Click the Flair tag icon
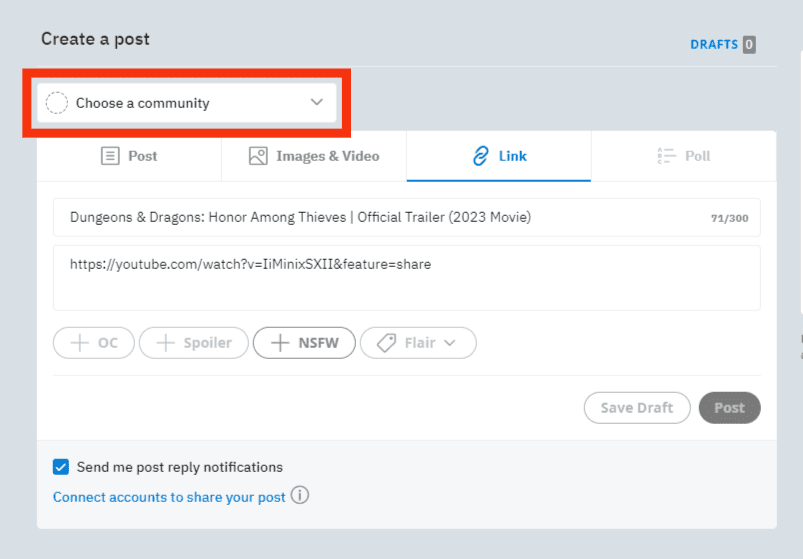Image resolution: width=803 pixels, height=559 pixels. (x=387, y=343)
